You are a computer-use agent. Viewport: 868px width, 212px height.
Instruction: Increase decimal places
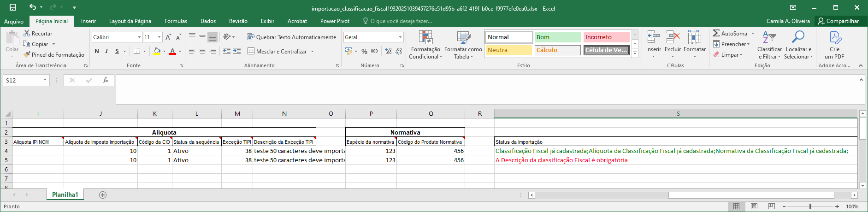(x=389, y=51)
